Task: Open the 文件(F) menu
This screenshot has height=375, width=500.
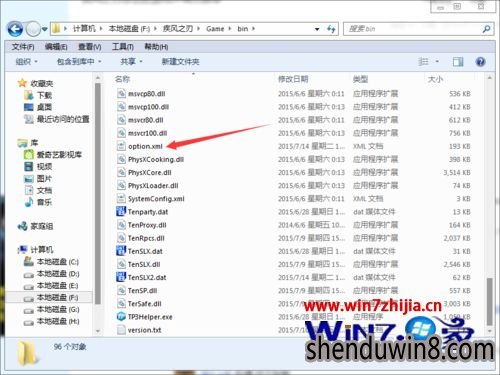Action: coord(23,47)
